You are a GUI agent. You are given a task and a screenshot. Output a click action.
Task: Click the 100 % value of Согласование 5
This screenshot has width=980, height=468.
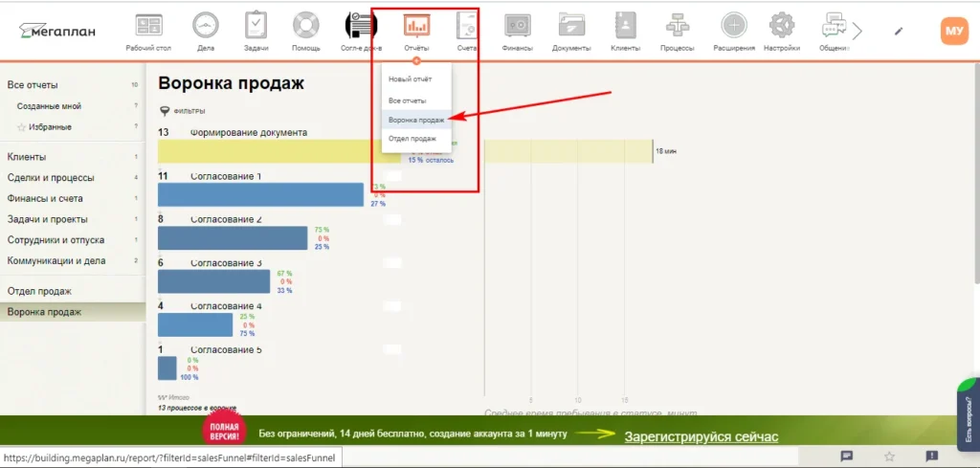click(x=189, y=377)
